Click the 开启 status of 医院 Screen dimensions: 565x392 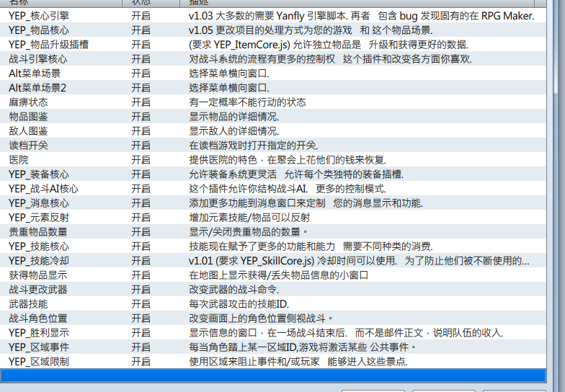[141, 160]
